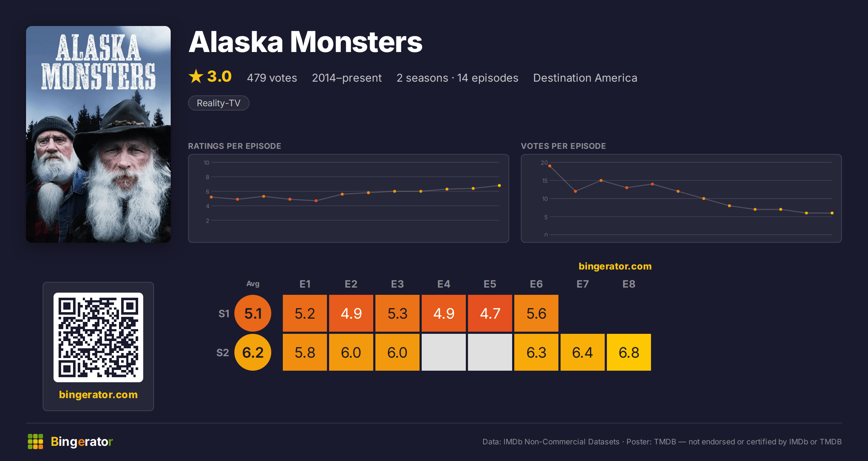Select the S1 average 5.1 circle
This screenshot has width=868, height=461.
(x=253, y=313)
